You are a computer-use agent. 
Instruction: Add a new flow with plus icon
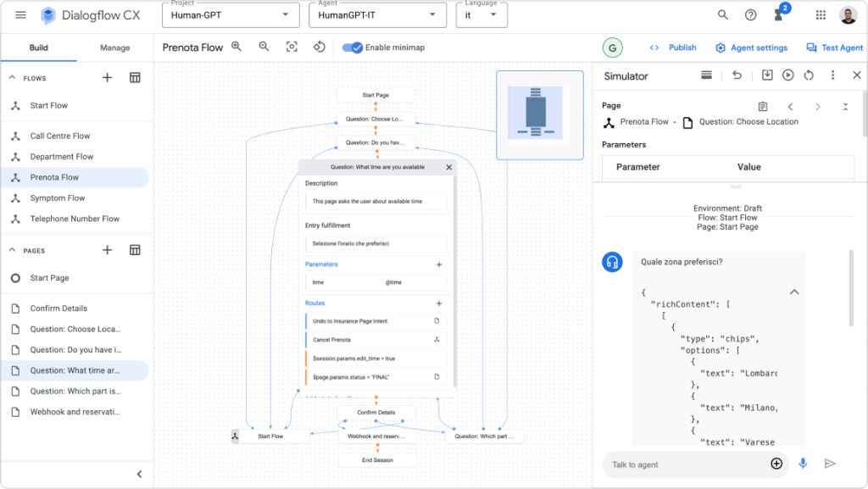coord(108,78)
